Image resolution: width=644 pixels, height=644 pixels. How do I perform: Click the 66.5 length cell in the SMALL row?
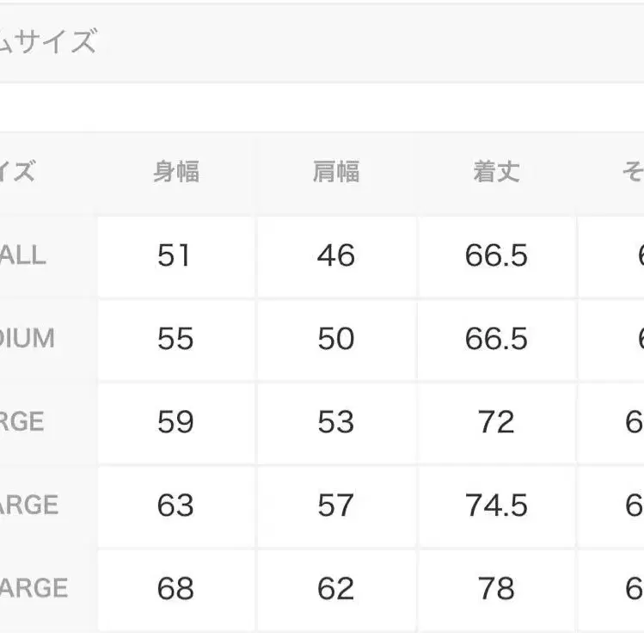pyautogui.click(x=496, y=256)
